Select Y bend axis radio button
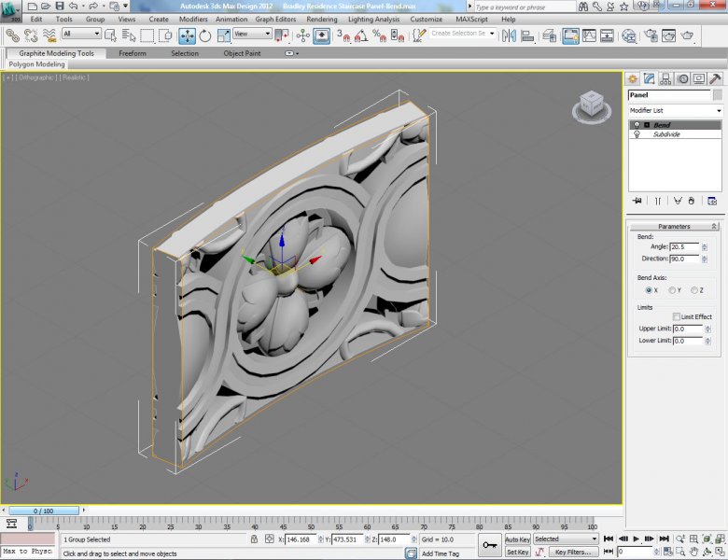The width and height of the screenshot is (728, 560). [672, 290]
